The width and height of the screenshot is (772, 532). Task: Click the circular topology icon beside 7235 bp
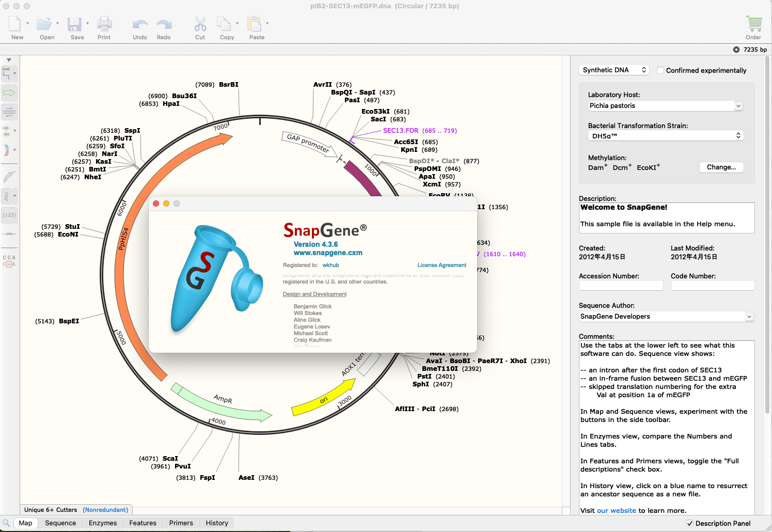pyautogui.click(x=736, y=50)
